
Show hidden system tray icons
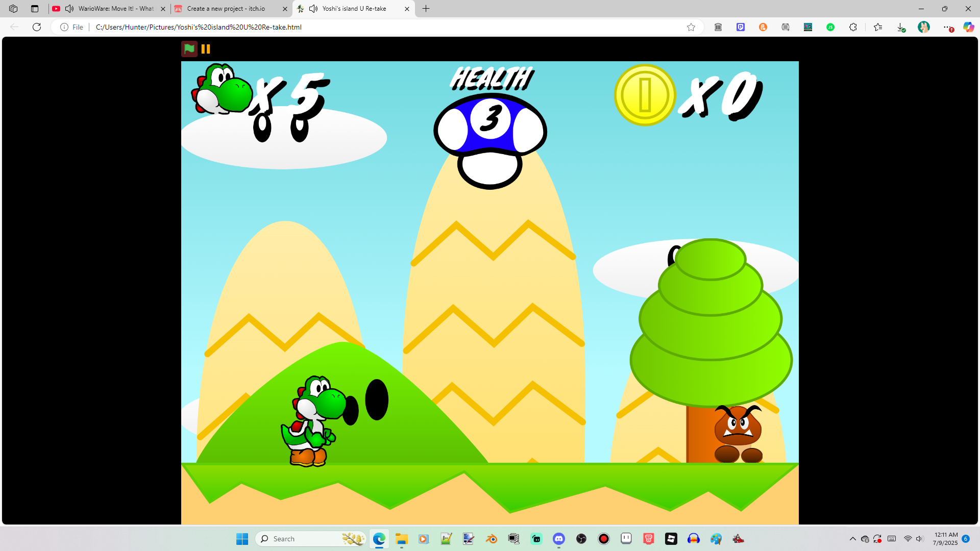[852, 539]
